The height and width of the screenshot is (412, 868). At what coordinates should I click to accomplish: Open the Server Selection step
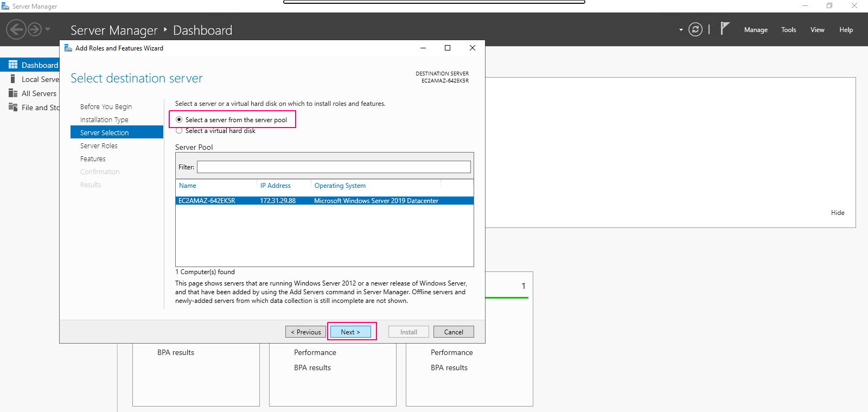coord(117,132)
